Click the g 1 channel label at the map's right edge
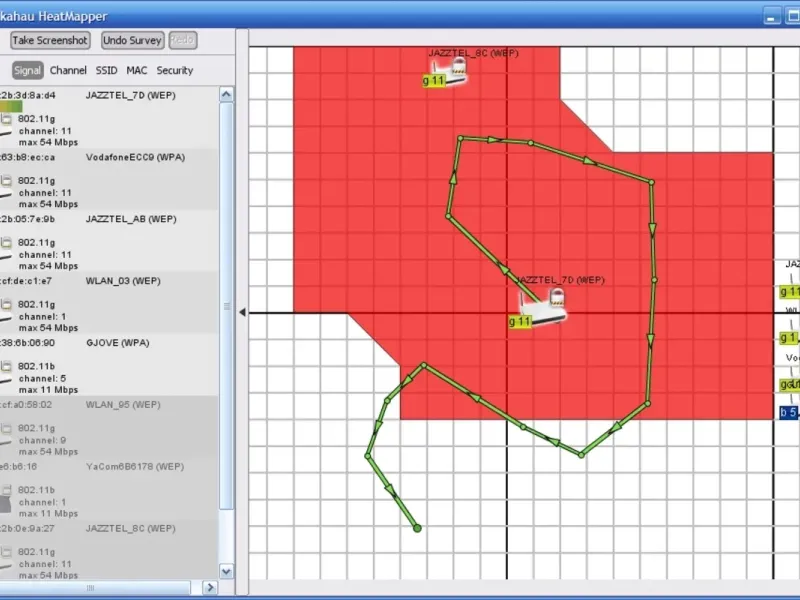The image size is (800, 600). [789, 338]
